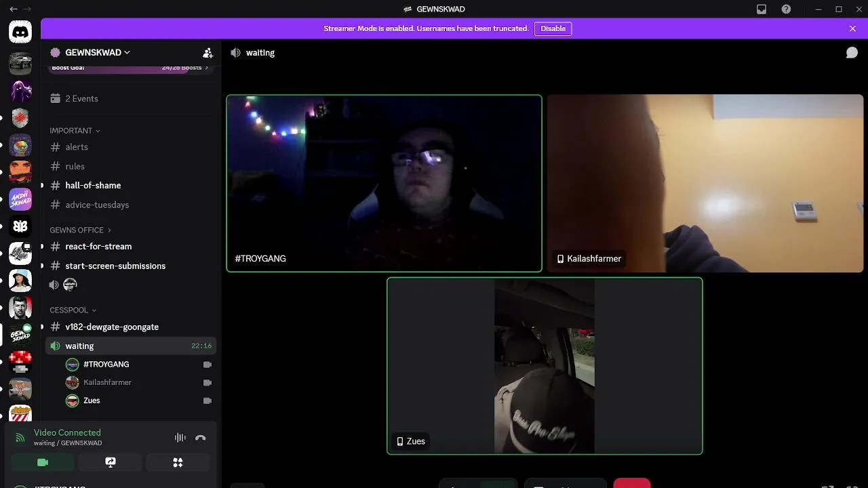Viewport: 868px width, 488px height.
Task: Open the red pixel mushroom server
Action: pos(20,362)
